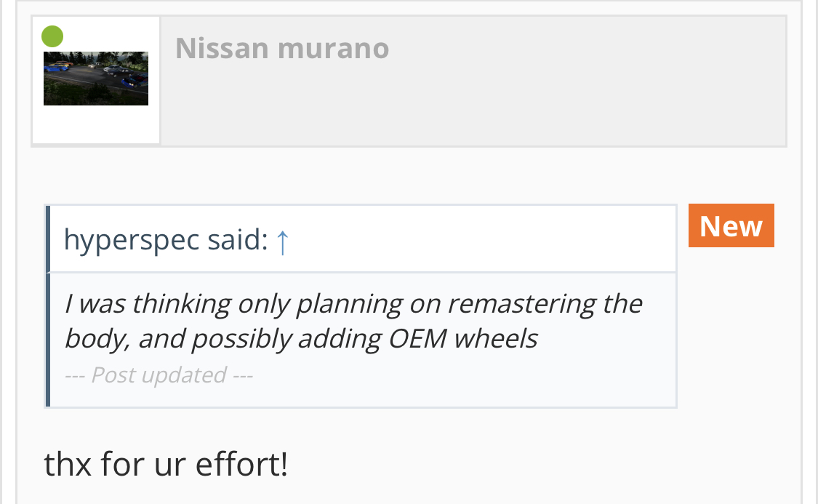
Task: Click the reply text thx for ur effort!
Action: click(166, 464)
